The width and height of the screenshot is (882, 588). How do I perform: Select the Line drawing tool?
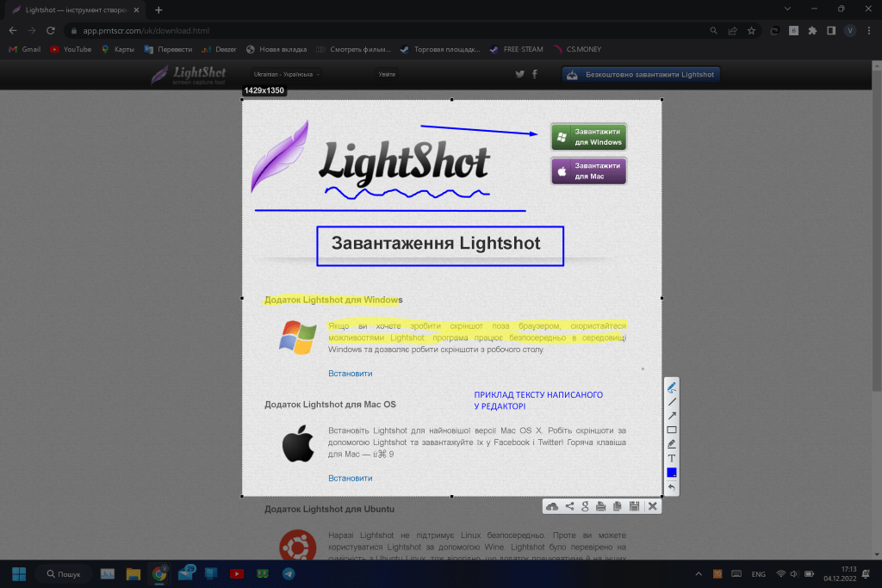(672, 401)
